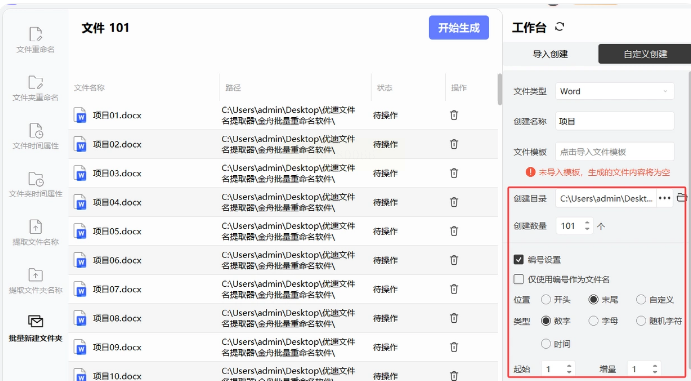The width and height of the screenshot is (691, 381).
Task: Select the 项目03.docx file name
Action: 117,173
